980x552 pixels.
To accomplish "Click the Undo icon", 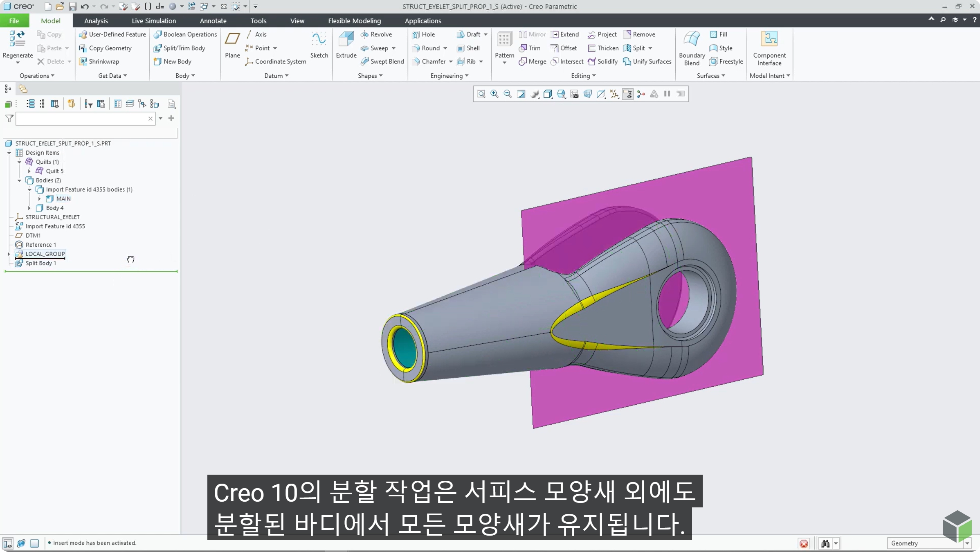I will tap(85, 7).
